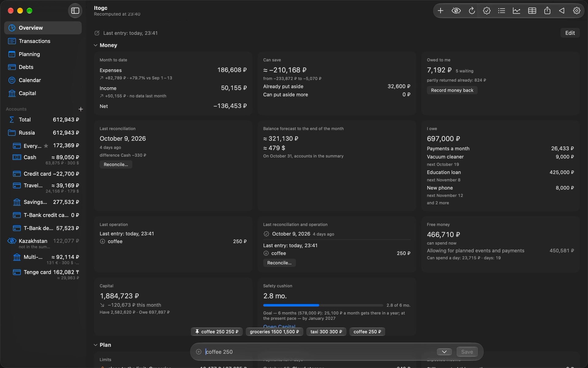Click the Edit button
The width and height of the screenshot is (588, 368).
pyautogui.click(x=570, y=33)
